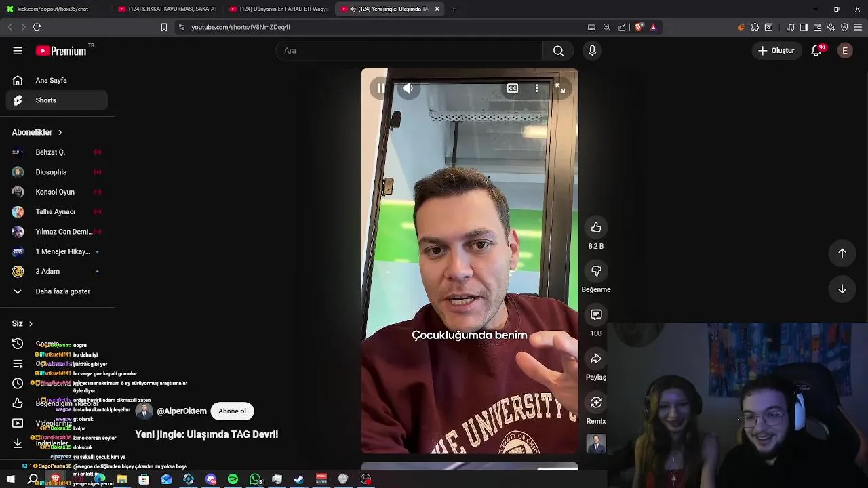Image resolution: width=868 pixels, height=488 pixels.
Task: Subscribe with the Abone ol button
Action: (x=232, y=411)
